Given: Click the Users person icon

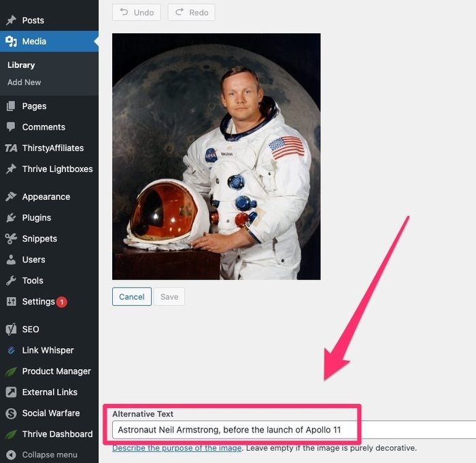Looking at the screenshot, I should 12,260.
